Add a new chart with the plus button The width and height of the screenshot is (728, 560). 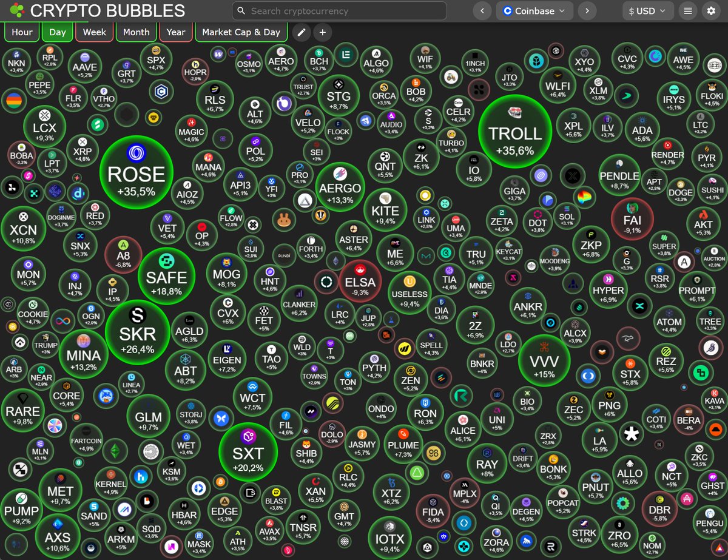[323, 33]
